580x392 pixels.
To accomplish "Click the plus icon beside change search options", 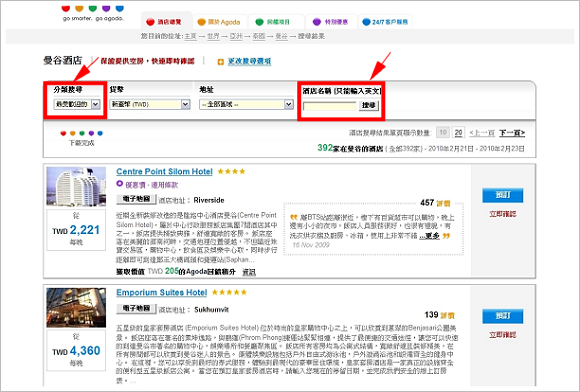I will [x=221, y=62].
